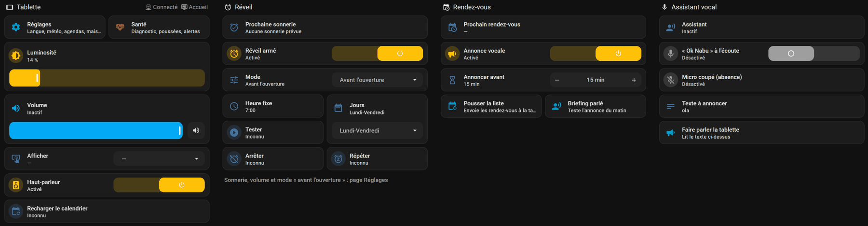Click Pousser la liste button

[x=491, y=106]
